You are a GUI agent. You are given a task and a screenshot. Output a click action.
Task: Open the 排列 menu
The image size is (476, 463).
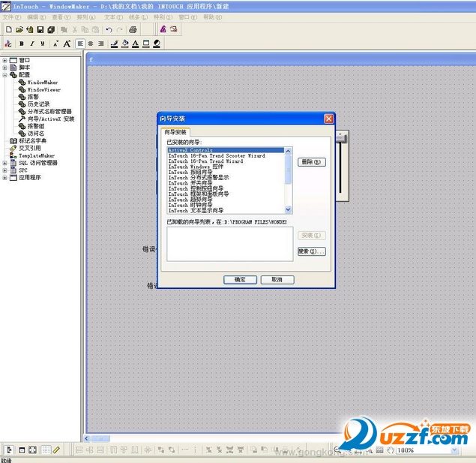(86, 17)
